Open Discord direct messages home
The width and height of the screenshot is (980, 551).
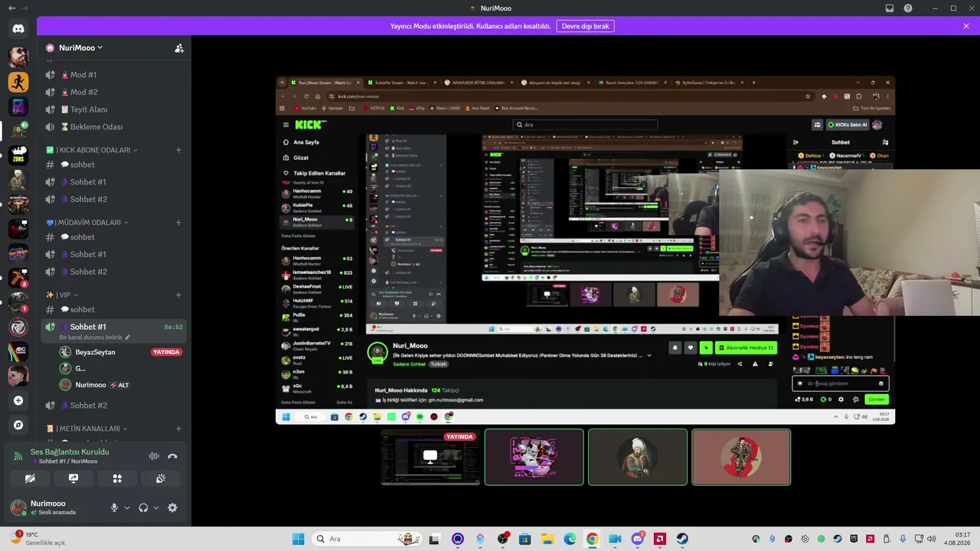tap(18, 29)
